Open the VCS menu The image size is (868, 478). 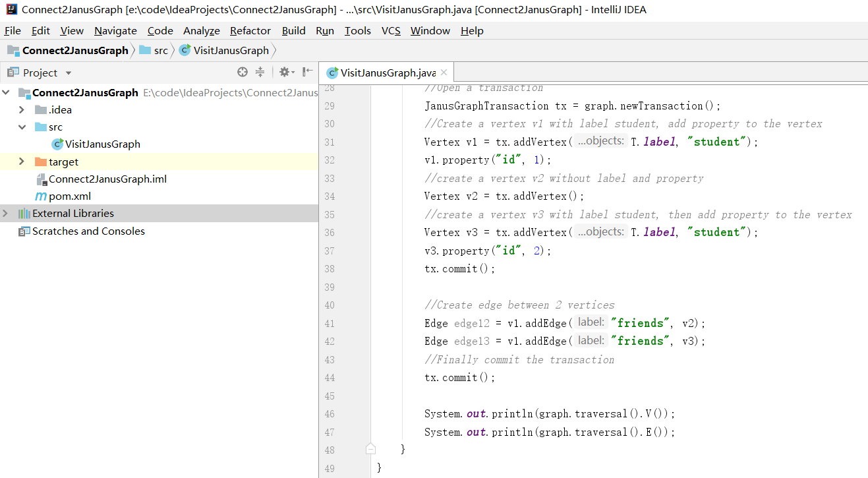click(391, 31)
